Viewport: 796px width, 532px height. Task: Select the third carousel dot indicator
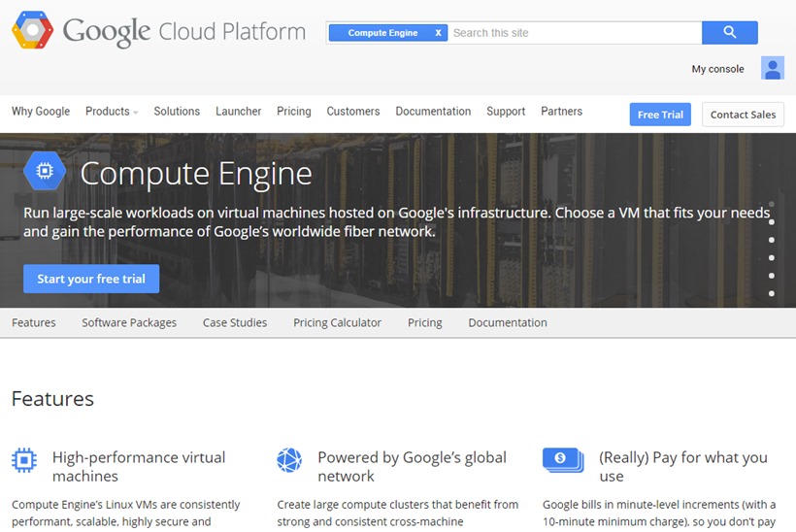(772, 240)
